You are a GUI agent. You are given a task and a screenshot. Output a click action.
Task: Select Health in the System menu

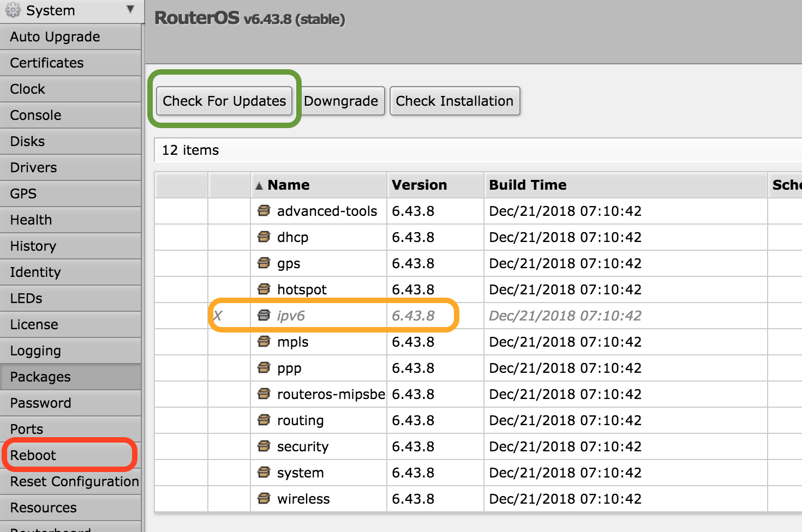pyautogui.click(x=70, y=220)
